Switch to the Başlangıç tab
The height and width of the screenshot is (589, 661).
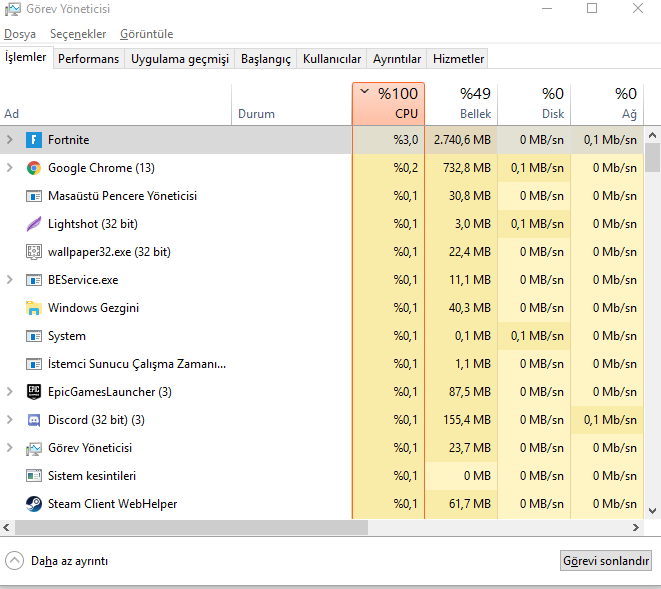click(266, 59)
